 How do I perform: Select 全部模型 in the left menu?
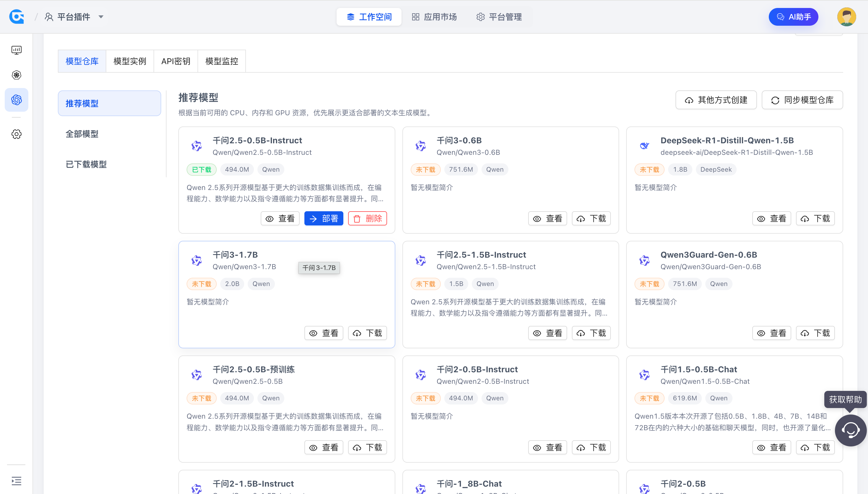point(109,134)
